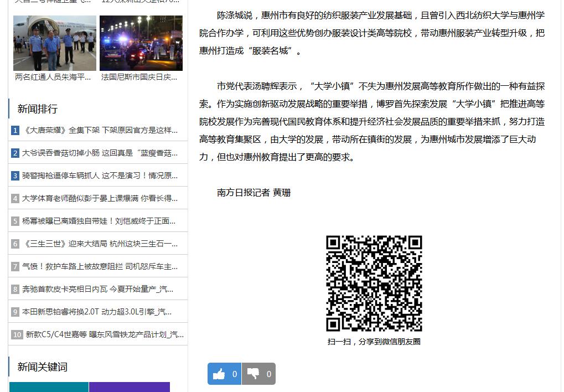Open the link '法国尼斯市国庆日庆...'
564x392 pixels.
pyautogui.click(x=139, y=77)
